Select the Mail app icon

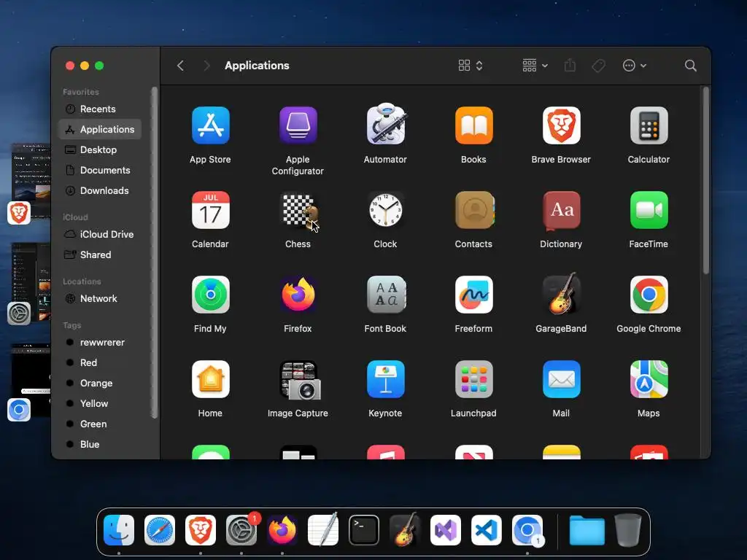[x=561, y=379]
